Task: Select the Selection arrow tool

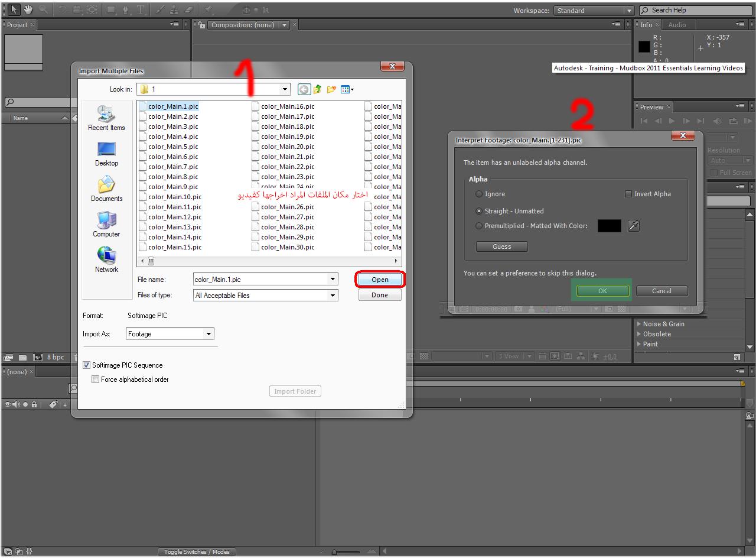Action: click(x=14, y=9)
